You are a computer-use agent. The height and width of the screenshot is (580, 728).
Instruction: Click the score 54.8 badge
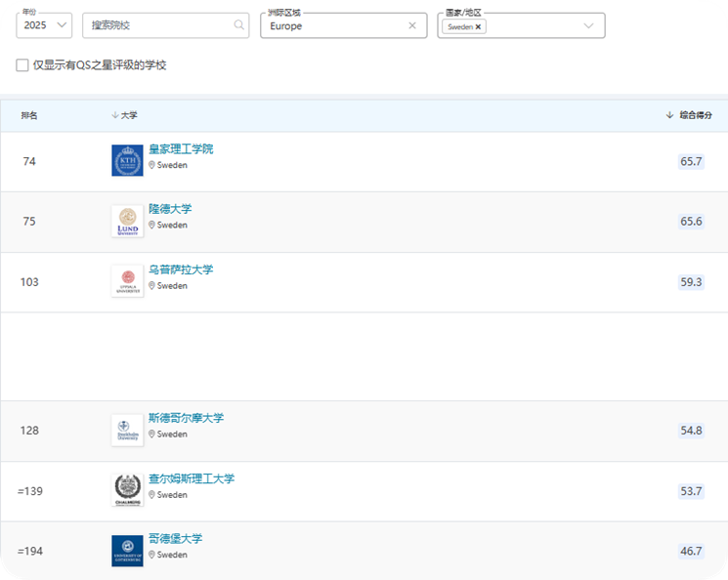point(691,431)
